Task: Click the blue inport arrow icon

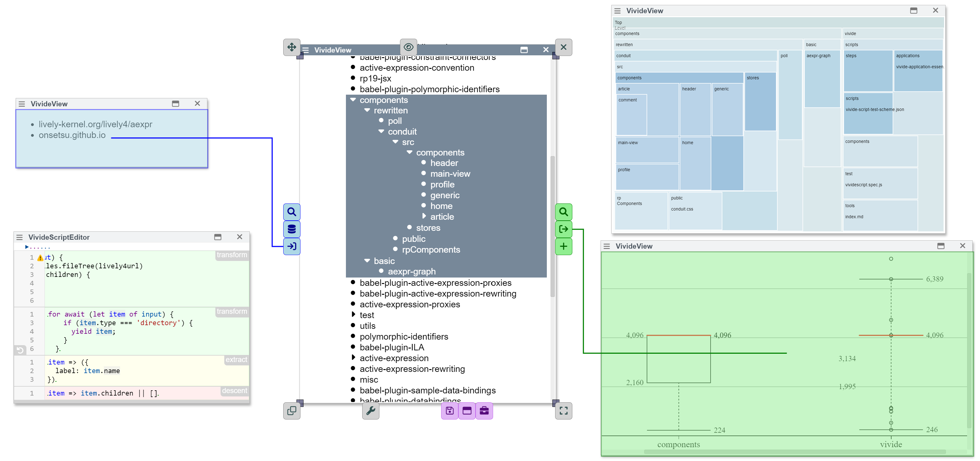Action: click(292, 246)
